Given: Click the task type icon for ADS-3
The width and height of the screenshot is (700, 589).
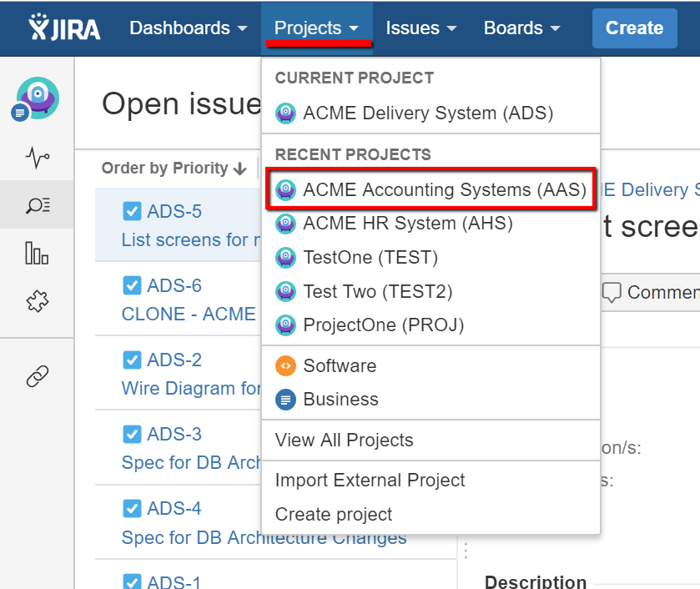Looking at the screenshot, I should (132, 434).
